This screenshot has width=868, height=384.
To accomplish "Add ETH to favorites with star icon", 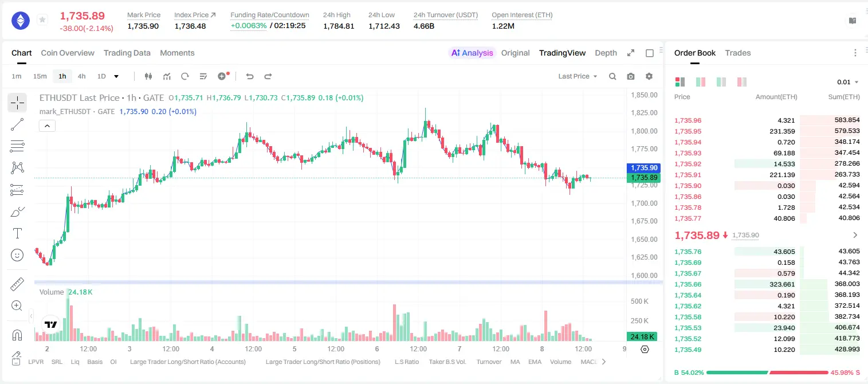I will pyautogui.click(x=42, y=20).
